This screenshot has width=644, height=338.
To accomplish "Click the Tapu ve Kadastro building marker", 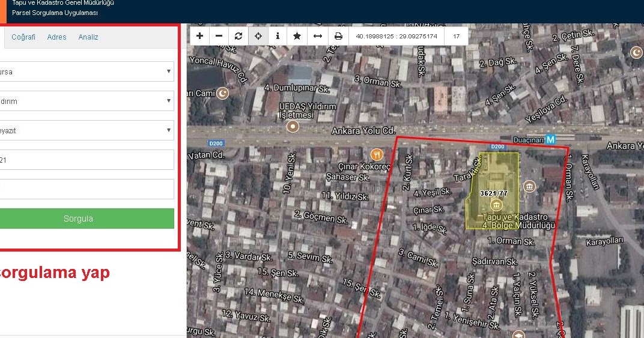I will pyautogui.click(x=496, y=205).
